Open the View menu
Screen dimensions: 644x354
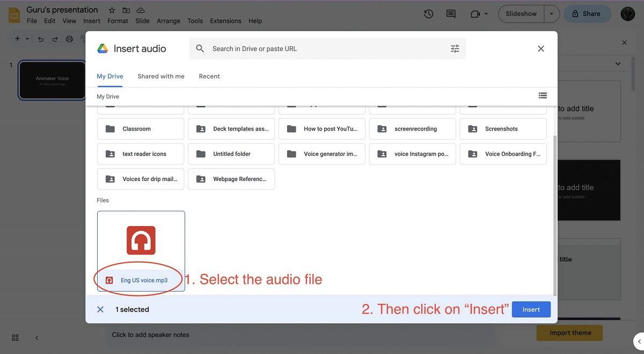coord(69,21)
